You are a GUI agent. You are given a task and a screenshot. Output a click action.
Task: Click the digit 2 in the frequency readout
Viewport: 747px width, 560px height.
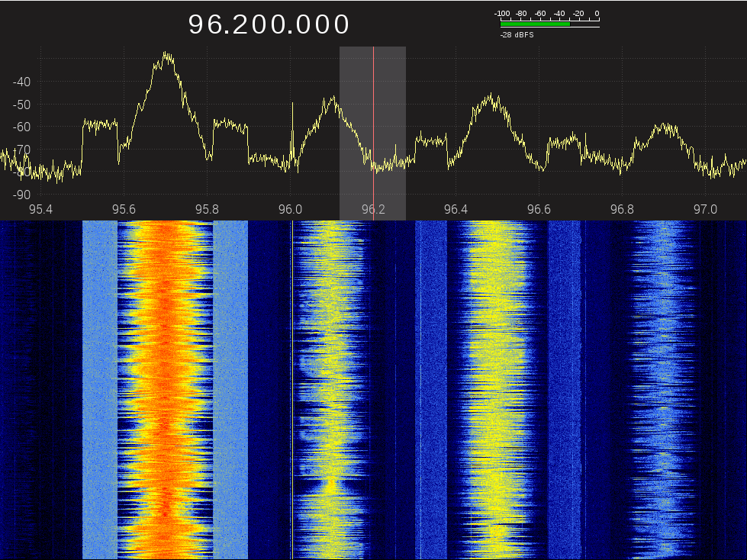coord(250,25)
